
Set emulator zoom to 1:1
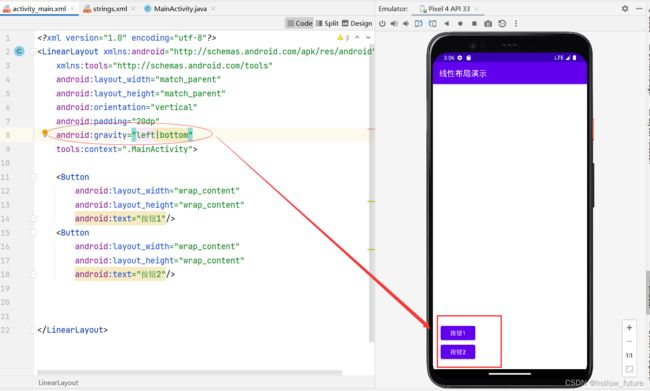coord(629,355)
